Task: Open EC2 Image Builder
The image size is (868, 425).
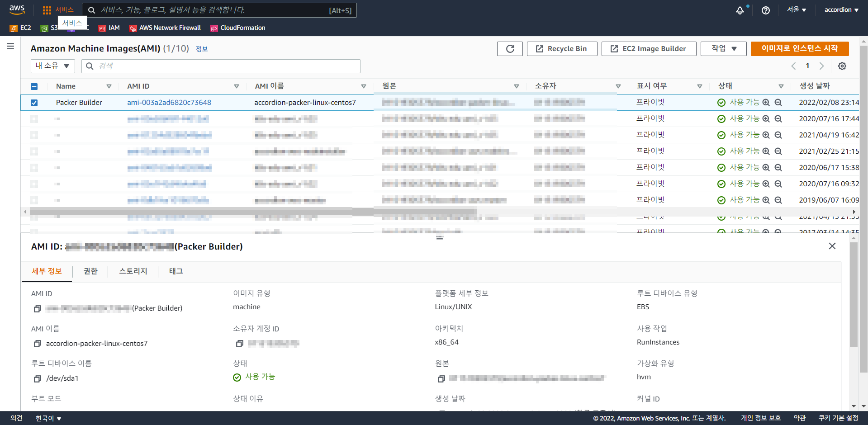Action: coord(649,49)
